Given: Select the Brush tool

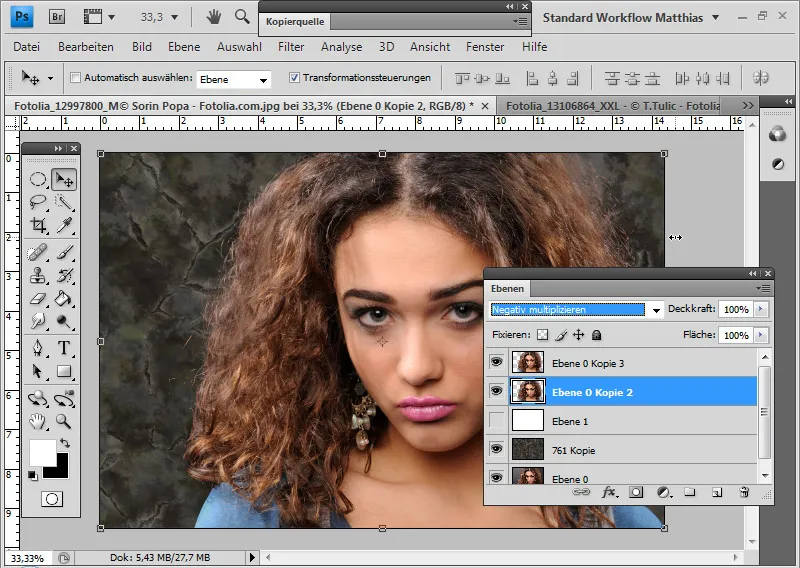Looking at the screenshot, I should [x=64, y=252].
